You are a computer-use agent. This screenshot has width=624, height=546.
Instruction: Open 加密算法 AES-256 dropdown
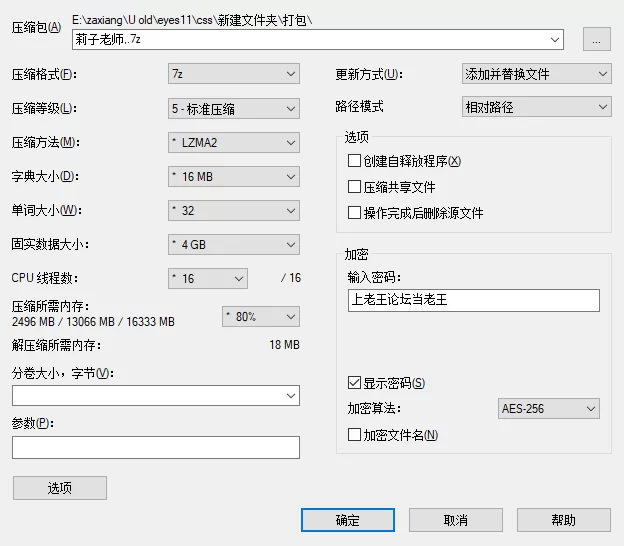click(548, 408)
